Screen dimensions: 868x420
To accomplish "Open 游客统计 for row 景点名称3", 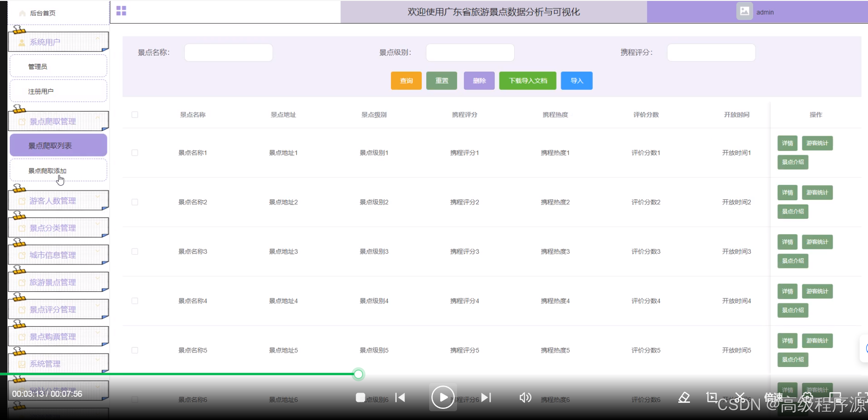I will pos(817,242).
